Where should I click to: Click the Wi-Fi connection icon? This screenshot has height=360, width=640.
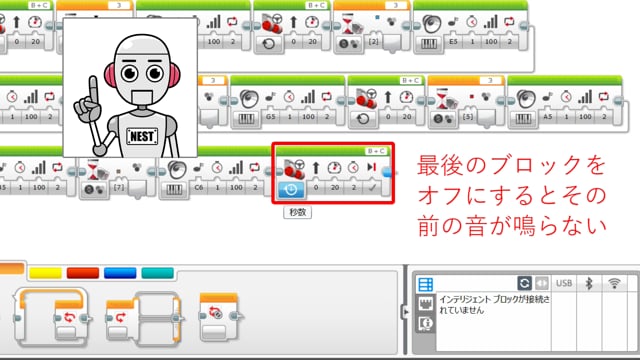[614, 283]
